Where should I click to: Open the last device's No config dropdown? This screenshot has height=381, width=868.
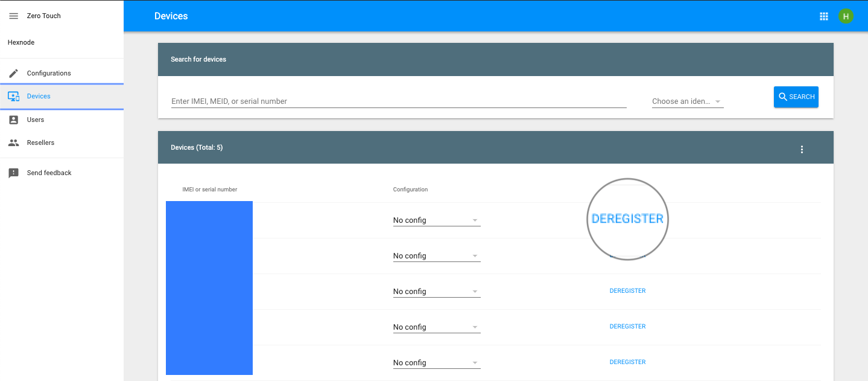tap(436, 362)
